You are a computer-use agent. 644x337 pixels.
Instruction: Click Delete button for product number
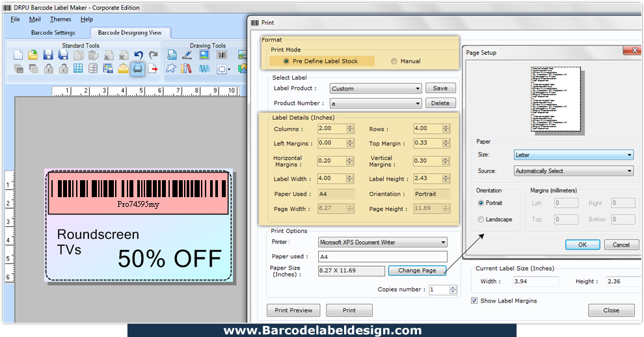(x=440, y=103)
